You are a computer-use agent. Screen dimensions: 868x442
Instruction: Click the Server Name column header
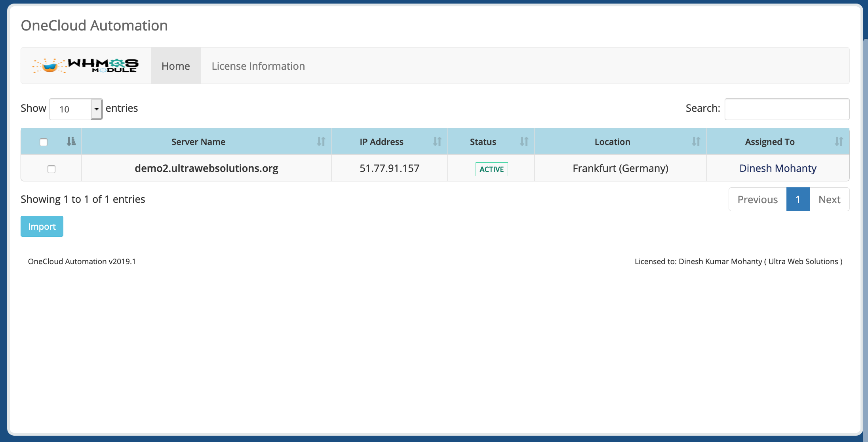(x=206, y=141)
